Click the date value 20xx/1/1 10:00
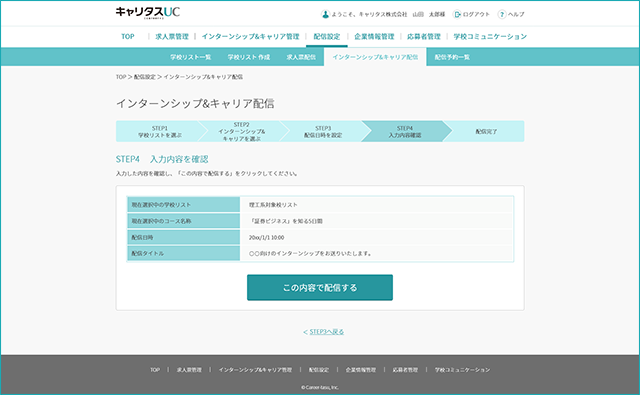Viewport: 640px width, 395px height. coord(267,237)
